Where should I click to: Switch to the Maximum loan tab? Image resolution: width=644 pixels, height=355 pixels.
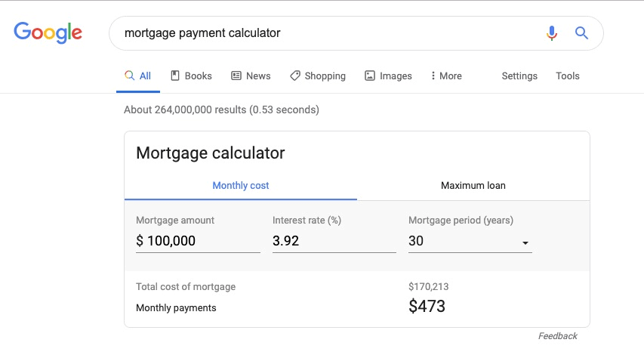473,186
